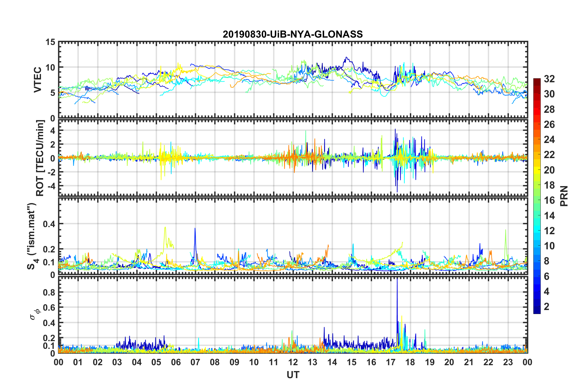The image size is (586, 392).
Task: Click x-axis tick label 23
Action: pyautogui.click(x=508, y=362)
